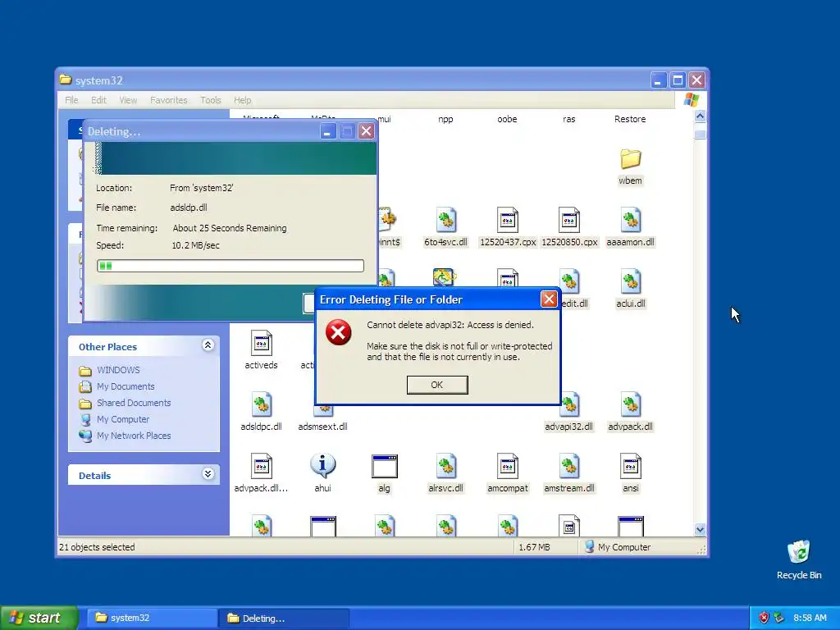Select the 12520437.cpx file icon

507,220
